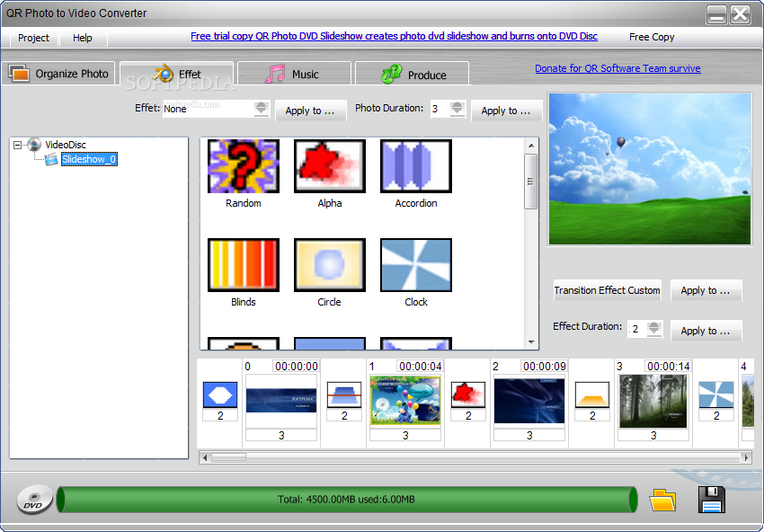Click timestamp 00:00:14 on timeline
This screenshot has width=764, height=532.
[x=669, y=367]
